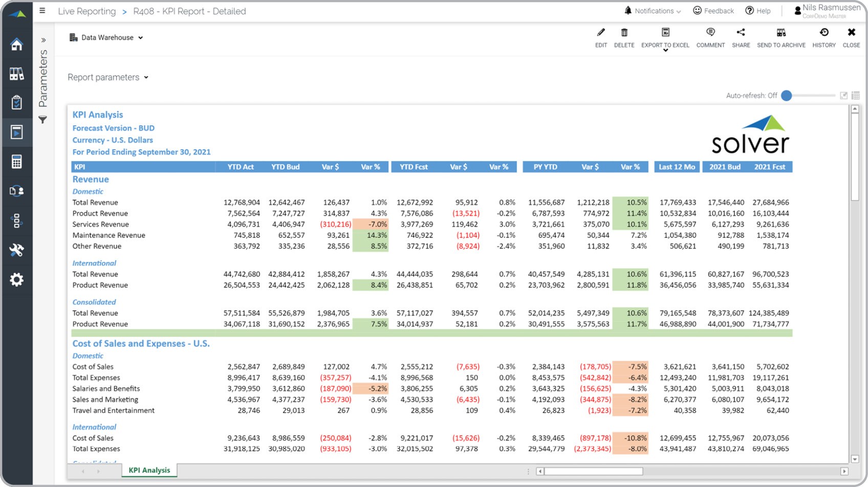Open report History
The height and width of the screenshot is (487, 868).
[x=823, y=33]
